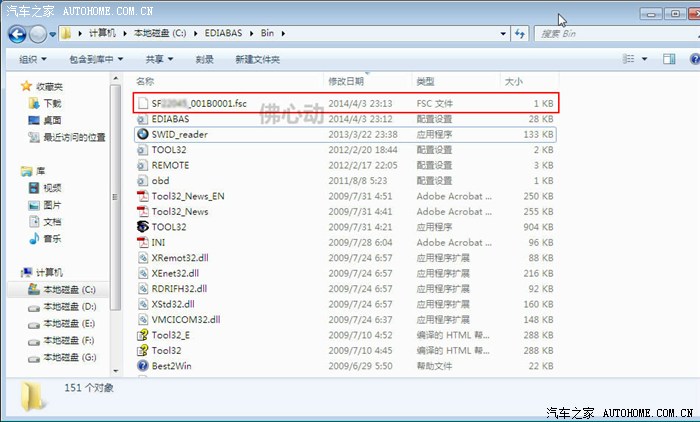
Task: Expand the change view options arrow
Action: point(643,59)
